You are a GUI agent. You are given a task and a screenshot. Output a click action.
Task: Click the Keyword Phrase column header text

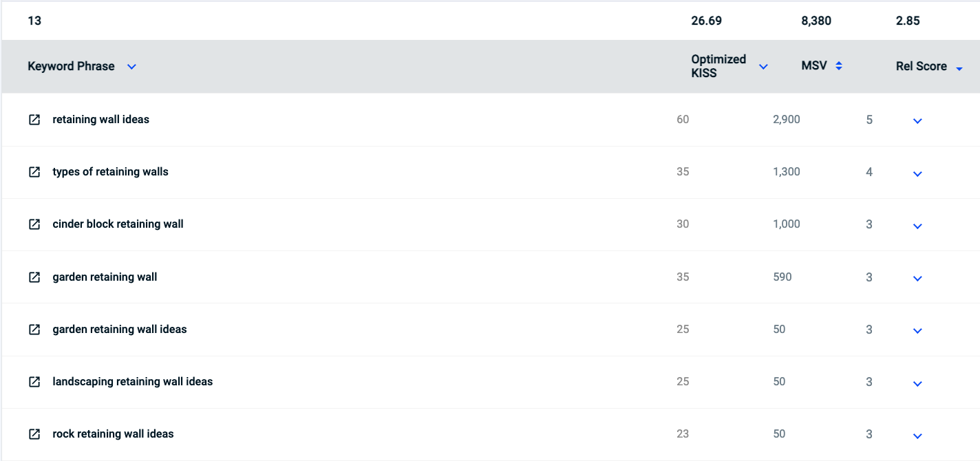pyautogui.click(x=71, y=67)
